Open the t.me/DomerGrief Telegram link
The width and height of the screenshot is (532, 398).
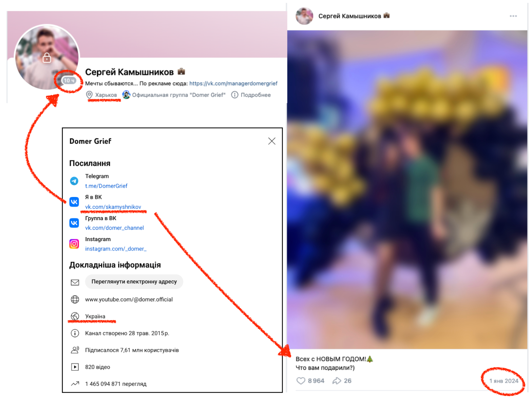coord(106,186)
